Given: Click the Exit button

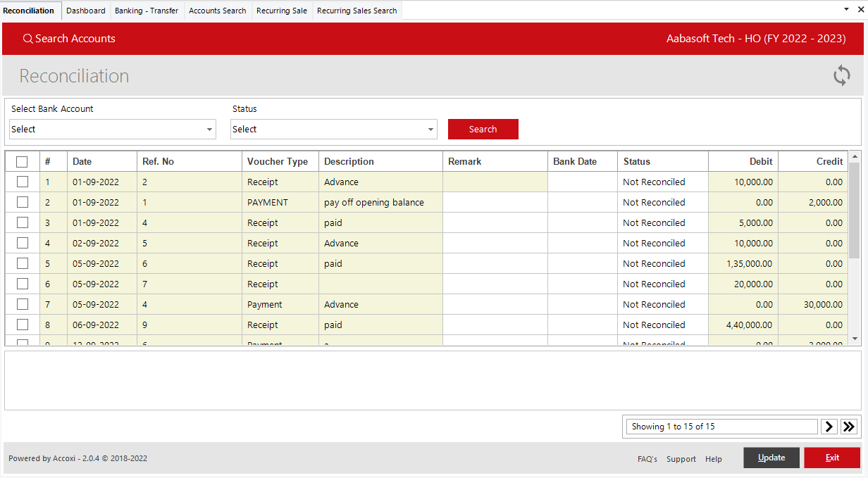Looking at the screenshot, I should point(832,458).
